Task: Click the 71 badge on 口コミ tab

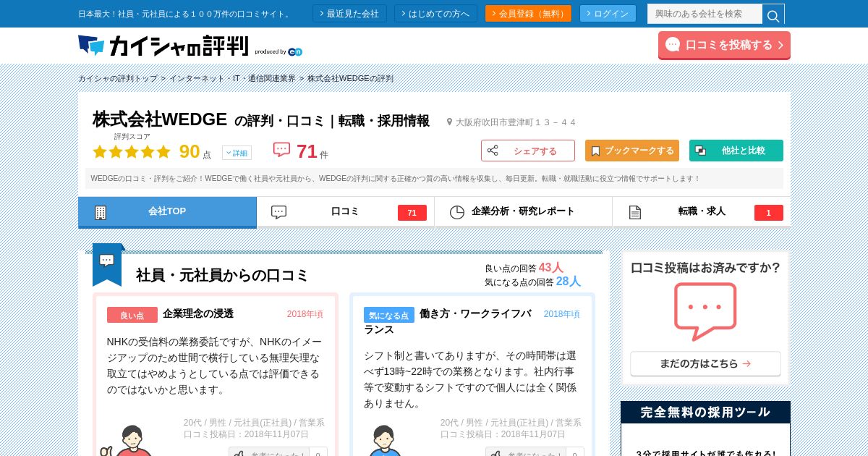Action: (412, 213)
